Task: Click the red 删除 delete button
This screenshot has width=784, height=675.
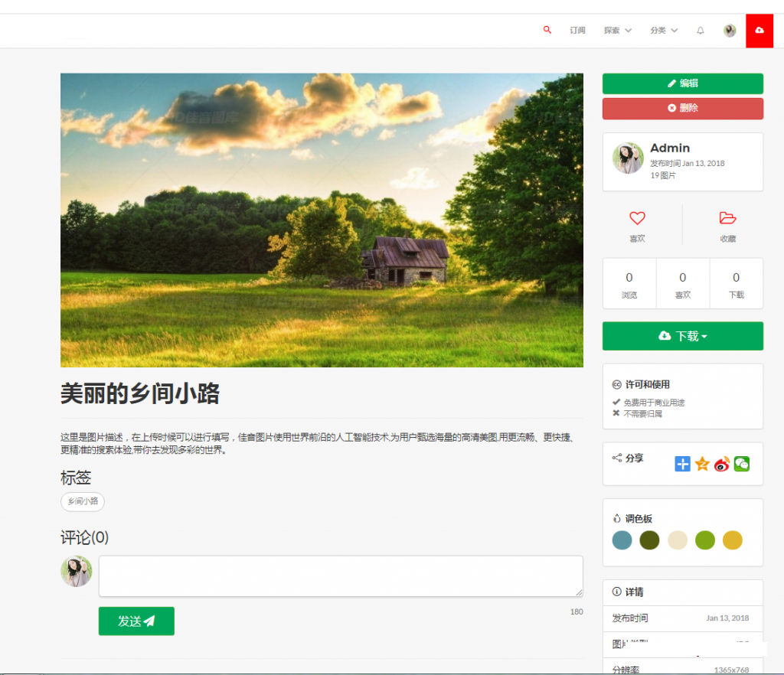Action: coord(682,108)
